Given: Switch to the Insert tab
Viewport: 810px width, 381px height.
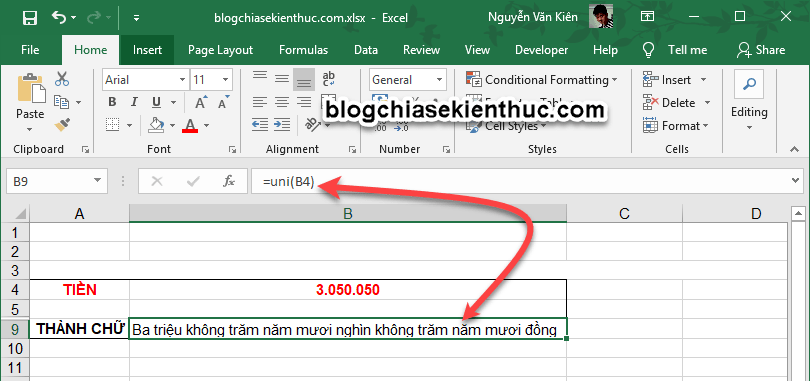Looking at the screenshot, I should click(x=147, y=50).
